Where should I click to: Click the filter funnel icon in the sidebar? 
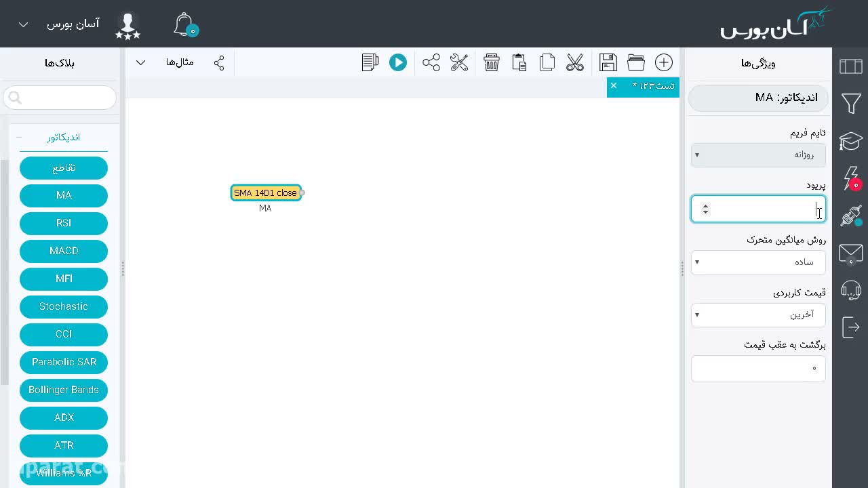pos(851,104)
